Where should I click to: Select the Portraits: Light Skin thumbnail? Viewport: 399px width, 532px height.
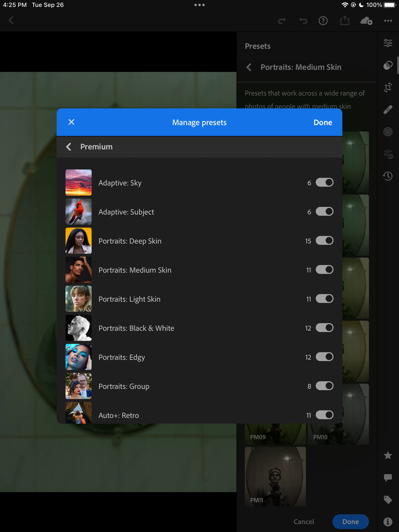click(79, 299)
